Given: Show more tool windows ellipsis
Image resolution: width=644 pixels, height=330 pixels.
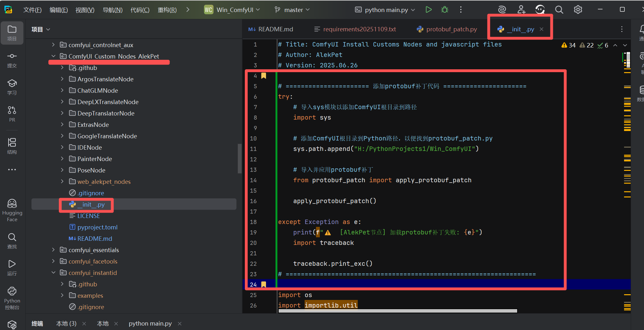Looking at the screenshot, I should tap(12, 170).
